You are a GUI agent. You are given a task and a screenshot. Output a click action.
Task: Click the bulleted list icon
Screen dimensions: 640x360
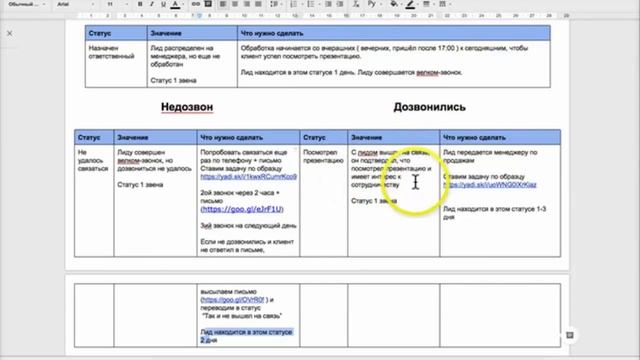[x=311, y=4]
